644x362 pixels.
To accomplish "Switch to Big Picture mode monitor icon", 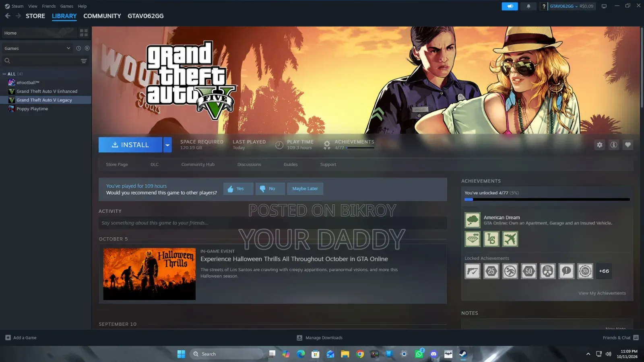I will 604,6.
